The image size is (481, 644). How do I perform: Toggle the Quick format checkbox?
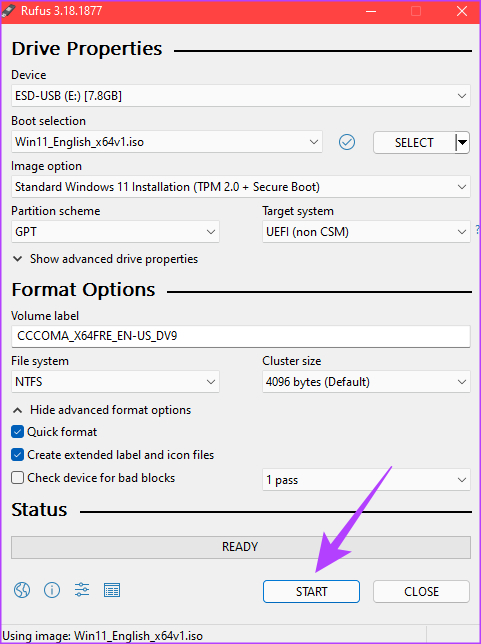coord(17,432)
